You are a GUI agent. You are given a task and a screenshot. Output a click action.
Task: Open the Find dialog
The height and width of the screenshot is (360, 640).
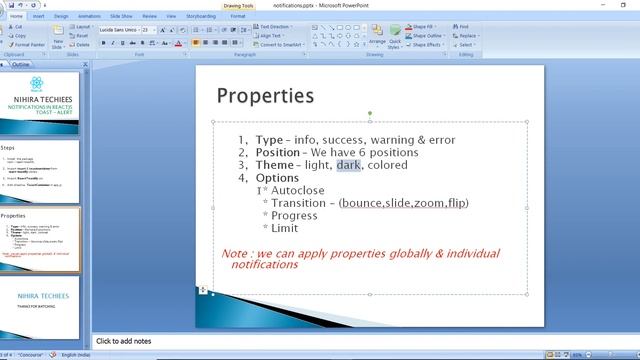460,27
